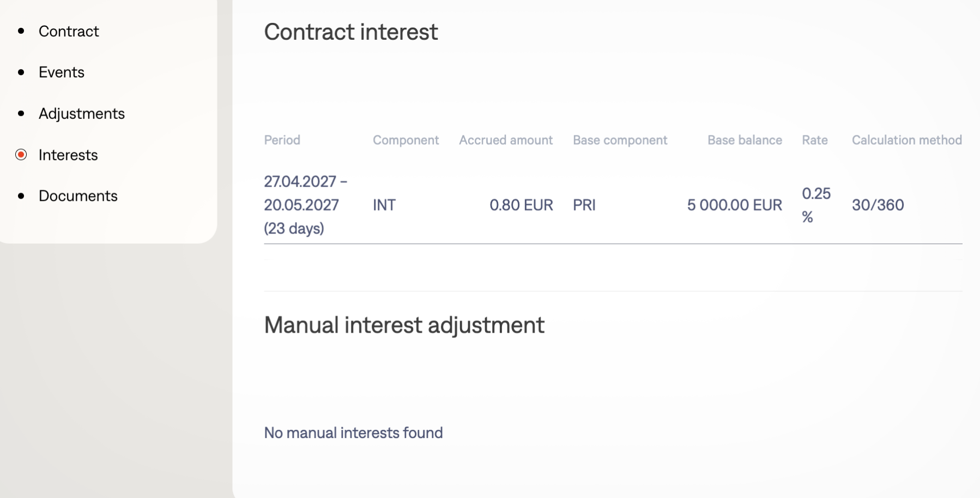Open the Documents sidebar section
Viewport: 980px width, 498px height.
coord(78,196)
